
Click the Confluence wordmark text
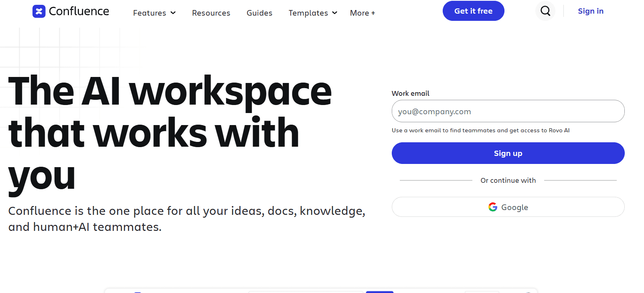click(79, 11)
